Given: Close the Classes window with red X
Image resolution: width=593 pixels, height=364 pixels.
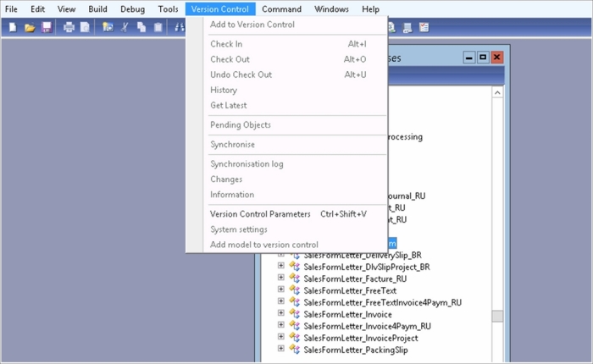Looking at the screenshot, I should point(497,58).
